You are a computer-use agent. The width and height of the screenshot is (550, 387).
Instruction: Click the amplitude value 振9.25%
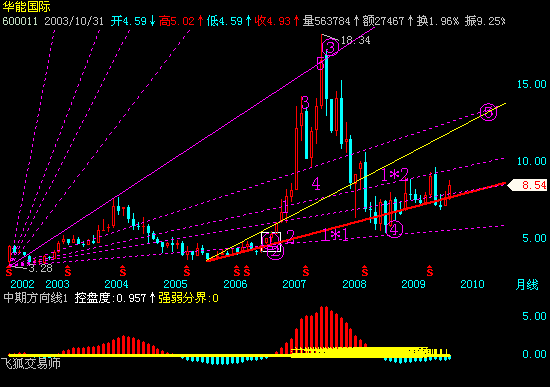[x=485, y=21]
